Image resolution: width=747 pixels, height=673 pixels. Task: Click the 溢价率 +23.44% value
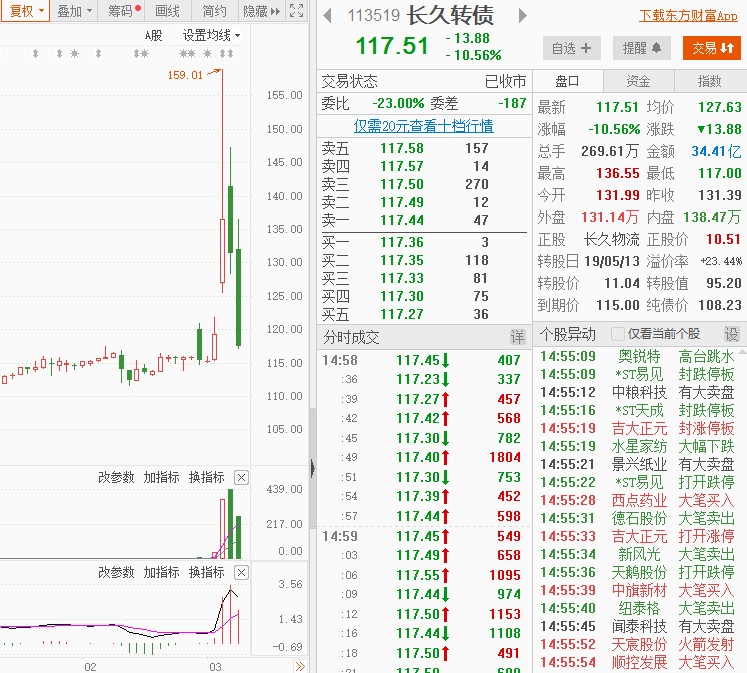[x=721, y=261]
